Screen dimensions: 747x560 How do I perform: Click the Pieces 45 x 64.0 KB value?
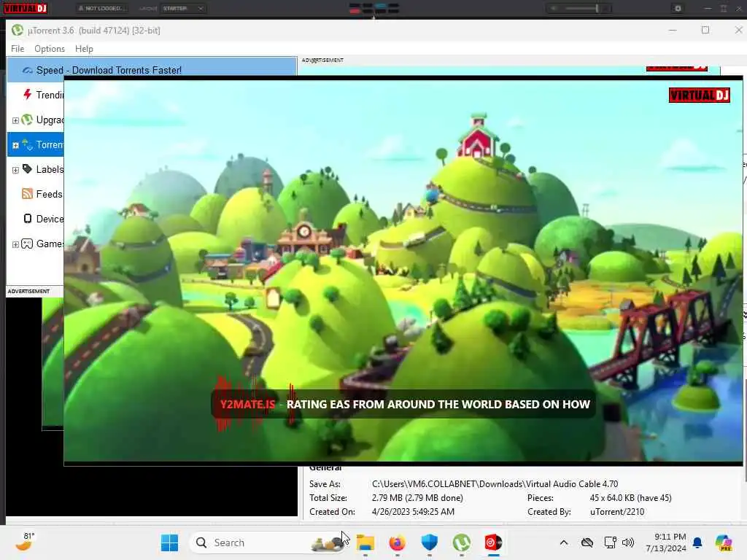pyautogui.click(x=630, y=497)
